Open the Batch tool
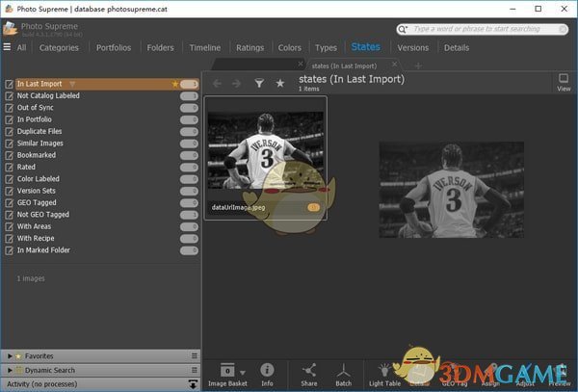 click(342, 373)
